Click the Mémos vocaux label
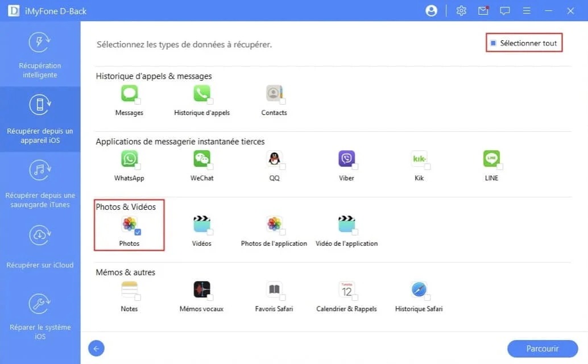This screenshot has width=588, height=364. (x=201, y=309)
